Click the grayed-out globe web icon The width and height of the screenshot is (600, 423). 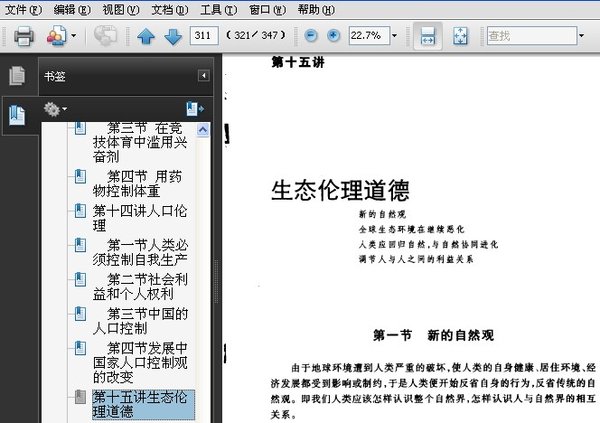pos(106,36)
